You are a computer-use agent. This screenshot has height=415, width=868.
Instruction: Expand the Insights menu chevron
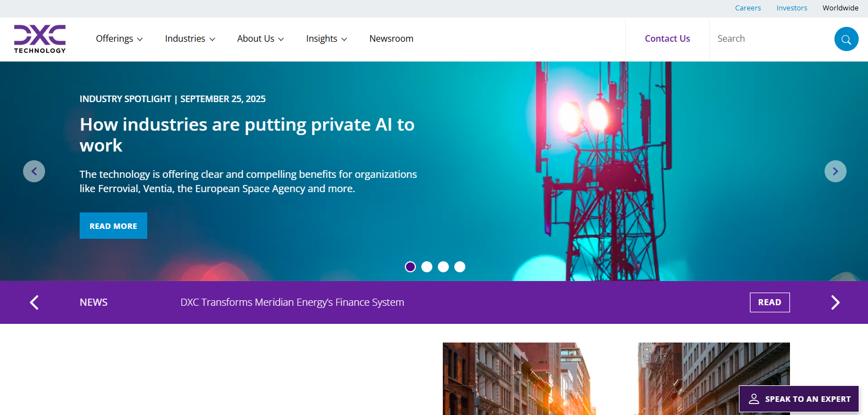pyautogui.click(x=344, y=40)
